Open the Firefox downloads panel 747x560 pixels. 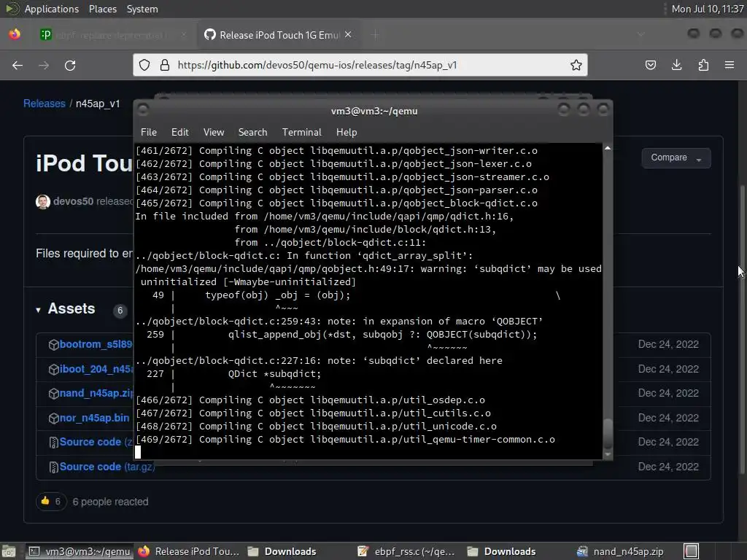point(676,65)
